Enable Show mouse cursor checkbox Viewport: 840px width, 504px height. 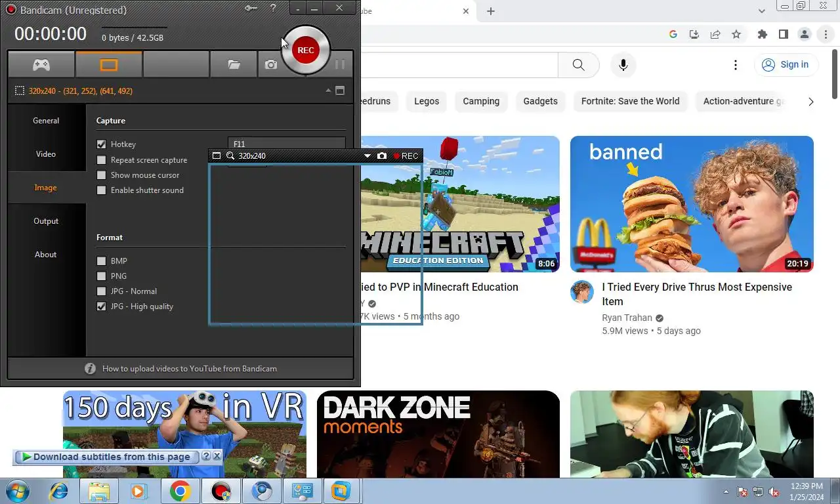101,175
